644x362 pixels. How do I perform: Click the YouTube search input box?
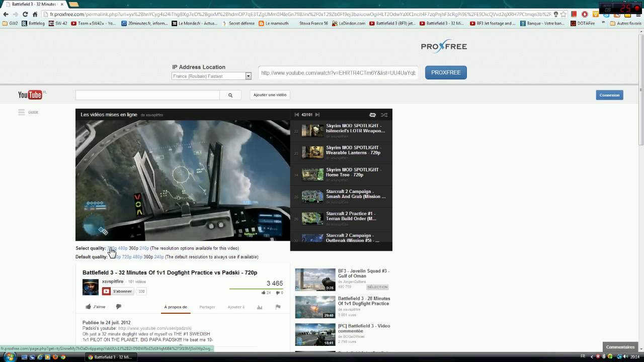[x=147, y=95]
